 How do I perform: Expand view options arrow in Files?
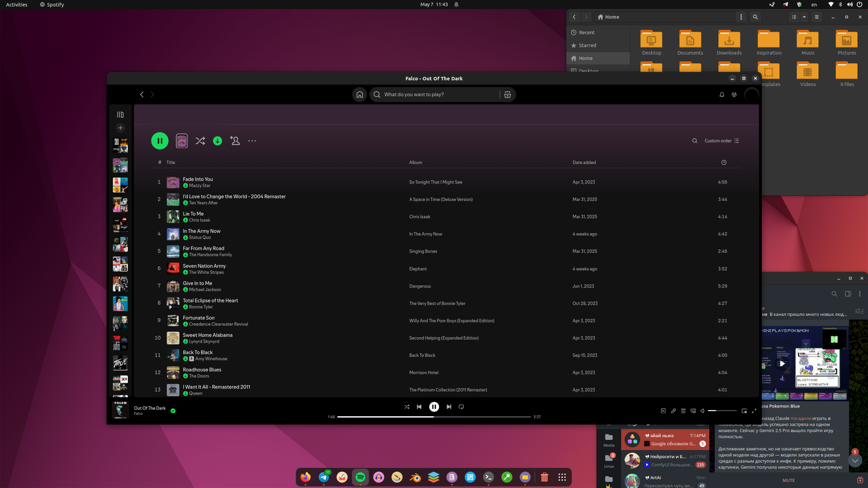click(x=804, y=17)
